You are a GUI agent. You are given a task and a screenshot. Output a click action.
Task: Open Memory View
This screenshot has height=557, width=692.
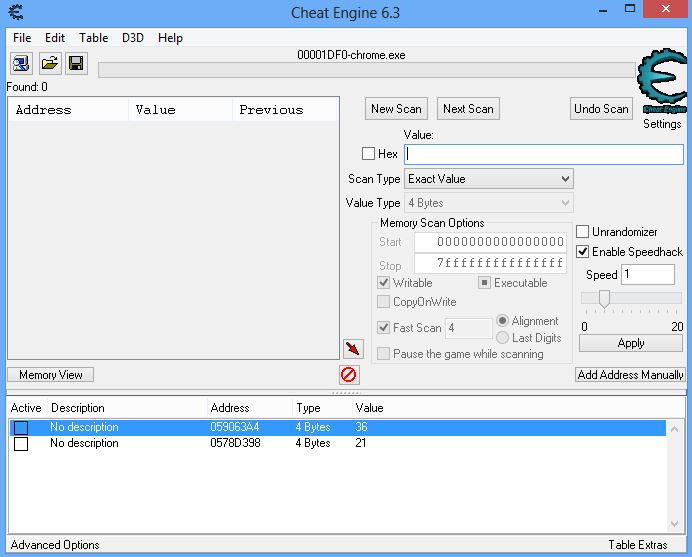coord(51,375)
